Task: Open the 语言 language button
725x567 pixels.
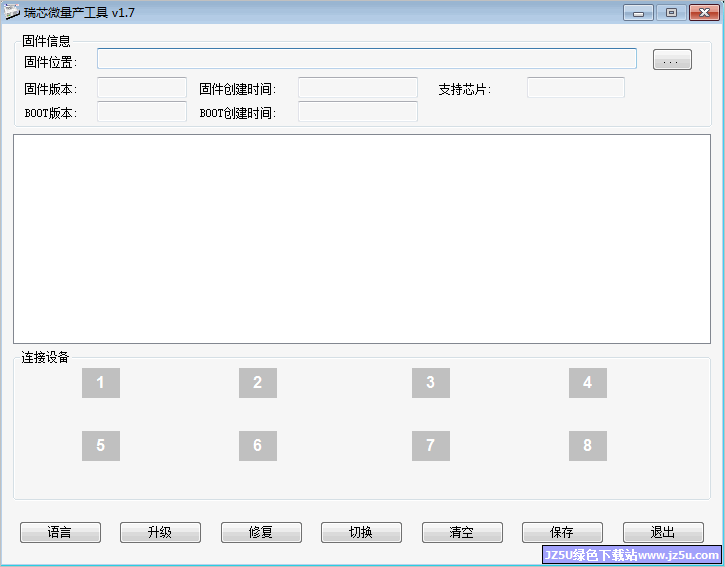Action: pos(60,532)
